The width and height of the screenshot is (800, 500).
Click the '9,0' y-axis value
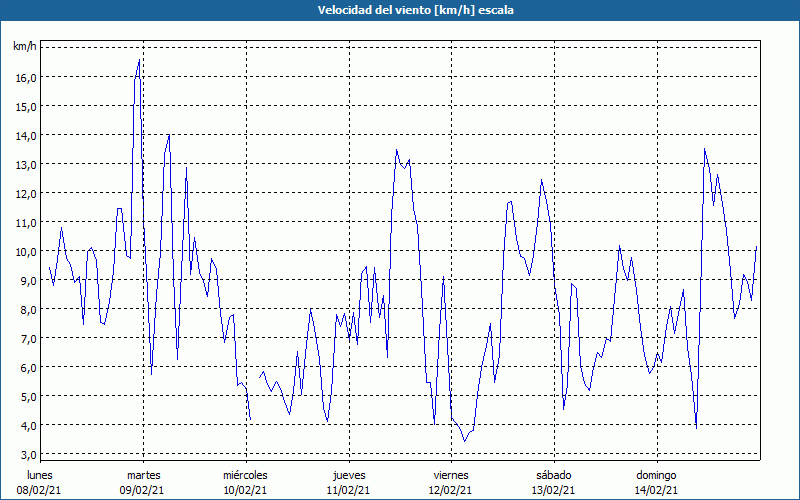point(28,281)
